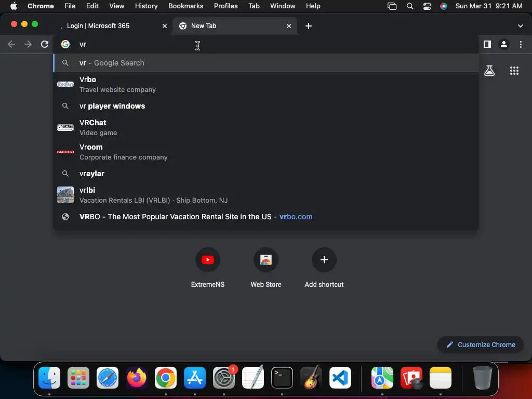The image size is (532, 399).
Task: Choose the Vroom corporate finance suggestion
Action: (266, 152)
